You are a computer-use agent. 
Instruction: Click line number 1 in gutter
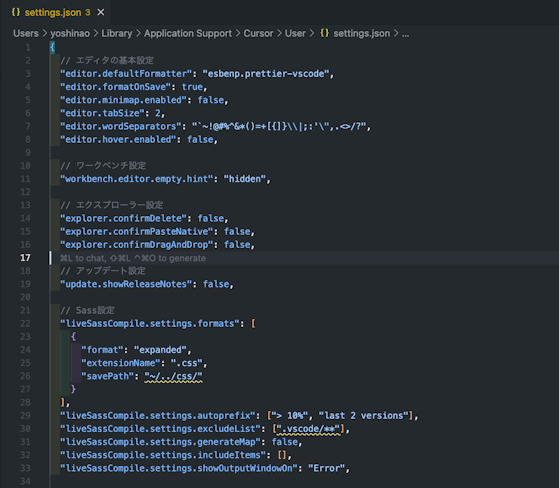(x=28, y=47)
